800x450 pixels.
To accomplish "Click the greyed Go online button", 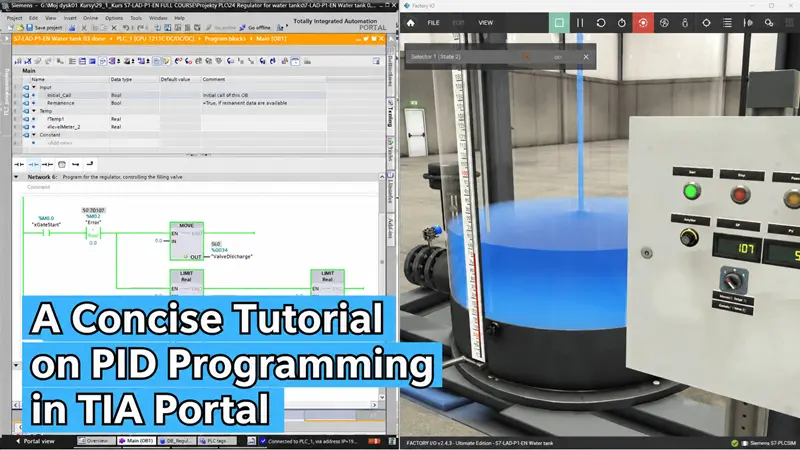I will pos(221,28).
